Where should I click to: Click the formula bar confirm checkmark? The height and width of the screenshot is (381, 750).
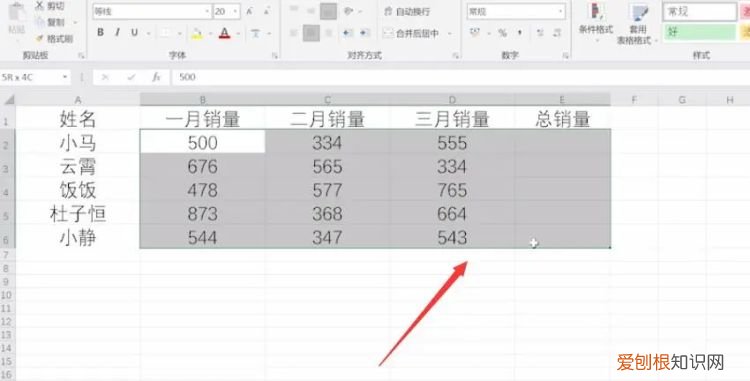pyautogui.click(x=131, y=77)
